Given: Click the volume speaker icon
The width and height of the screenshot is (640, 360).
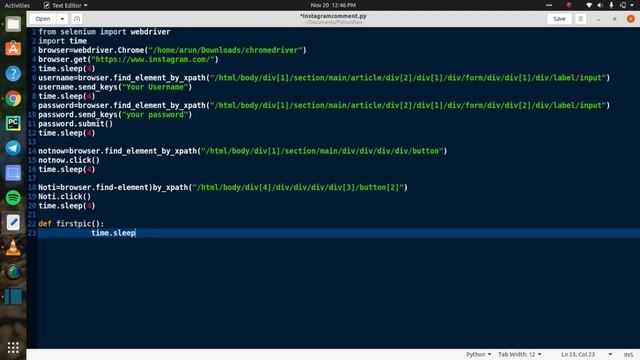Looking at the screenshot, I should 600,5.
